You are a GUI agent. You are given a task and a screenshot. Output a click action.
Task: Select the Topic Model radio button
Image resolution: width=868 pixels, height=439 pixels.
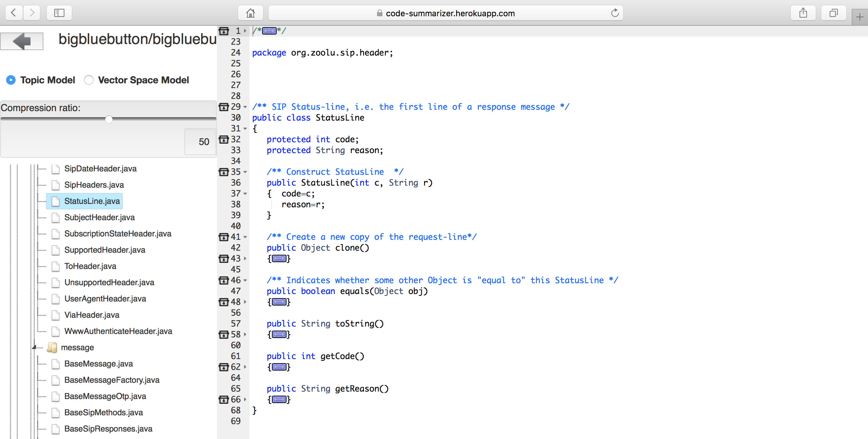(11, 80)
